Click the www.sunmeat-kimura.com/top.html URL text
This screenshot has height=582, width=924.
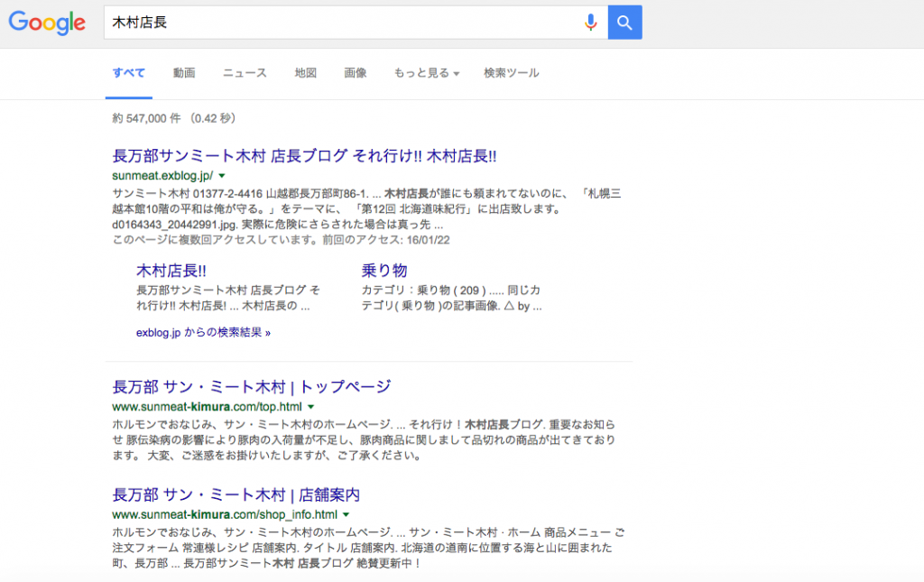207,407
